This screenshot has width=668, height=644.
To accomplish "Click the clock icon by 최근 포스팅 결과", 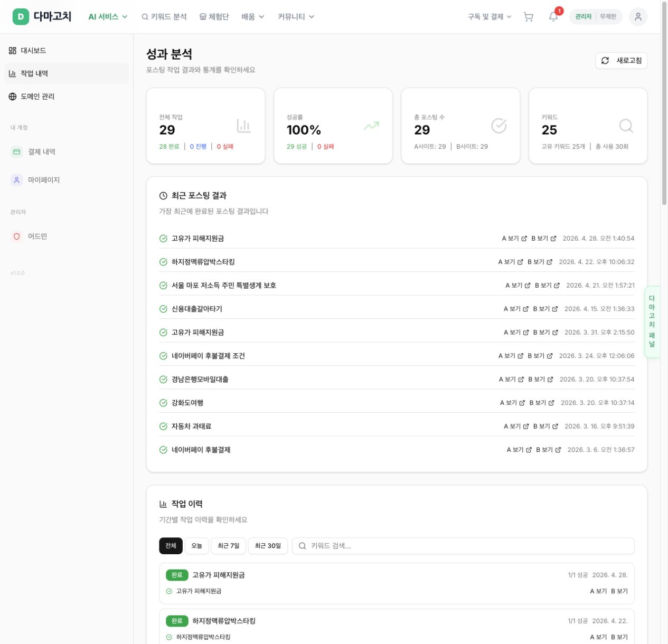I will [163, 196].
